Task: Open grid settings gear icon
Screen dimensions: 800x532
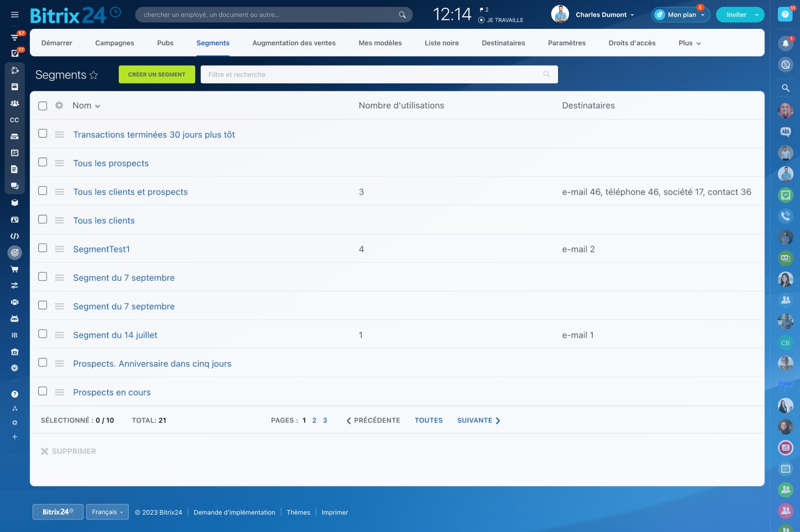Action: pyautogui.click(x=59, y=105)
